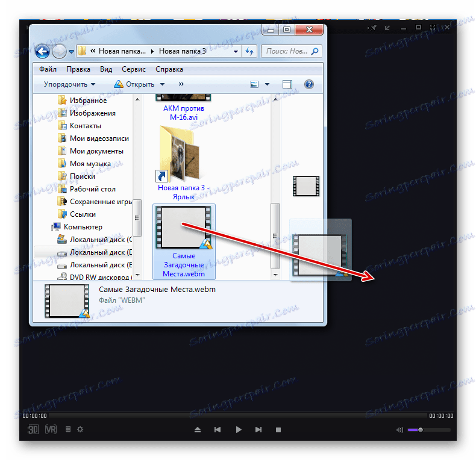Viewport: 476px width, 460px height.
Task: Open the Справка menu
Action: tap(169, 69)
